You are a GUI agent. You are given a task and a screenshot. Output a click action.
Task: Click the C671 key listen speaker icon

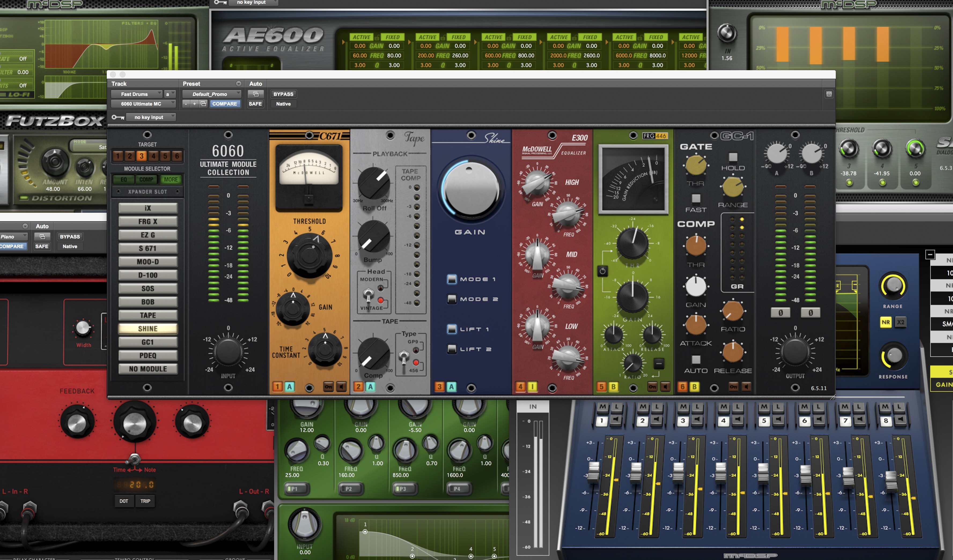pos(341,387)
